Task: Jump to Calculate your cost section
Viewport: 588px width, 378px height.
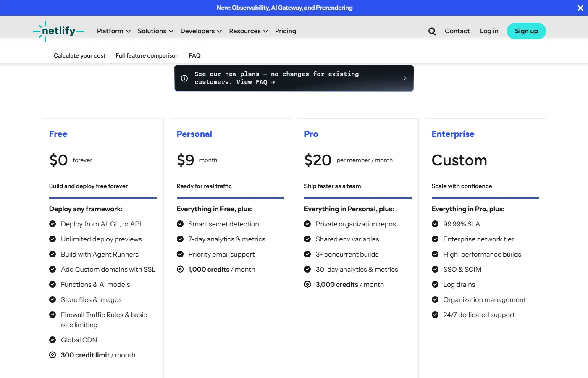Action: (x=79, y=55)
